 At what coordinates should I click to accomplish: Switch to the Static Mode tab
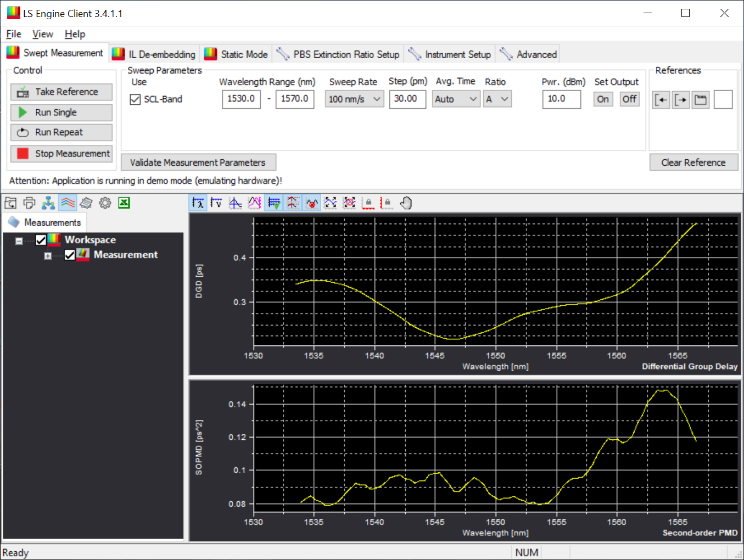click(x=236, y=54)
